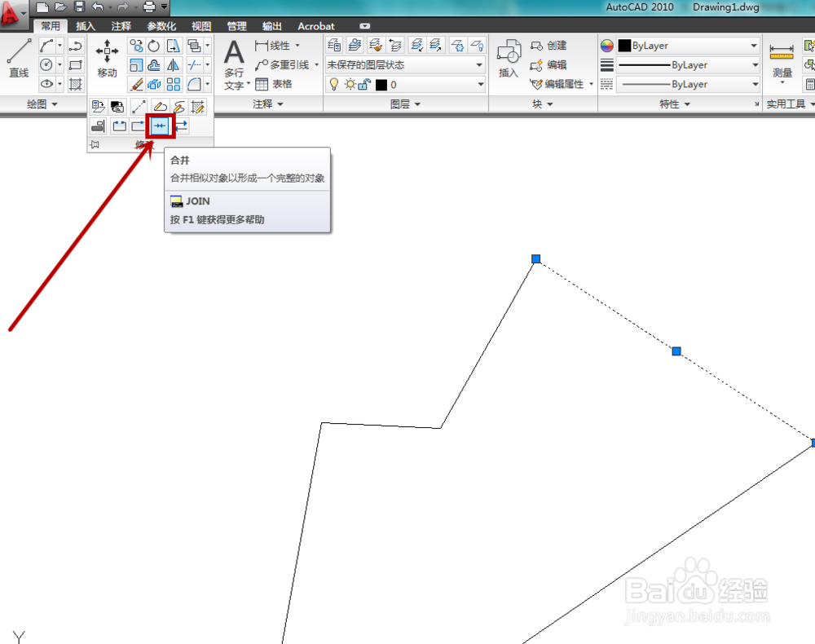Click the Set to ByLayer icon
The image size is (815, 644).
point(99,107)
